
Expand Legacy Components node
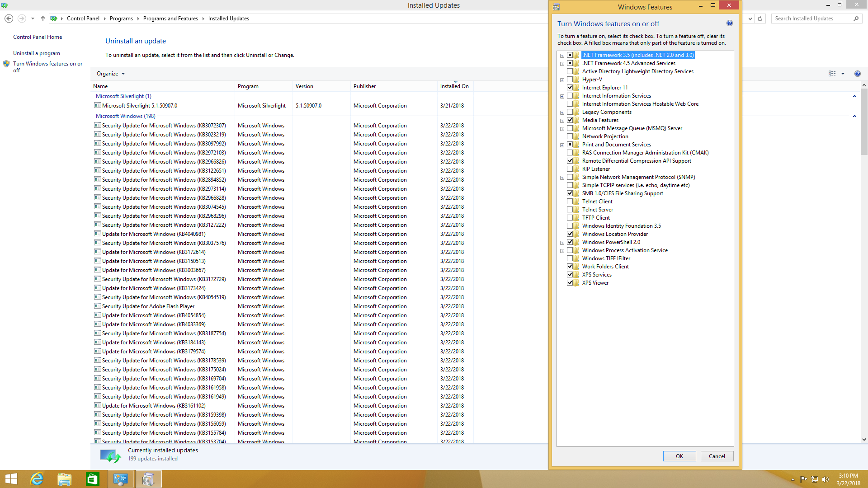(562, 113)
